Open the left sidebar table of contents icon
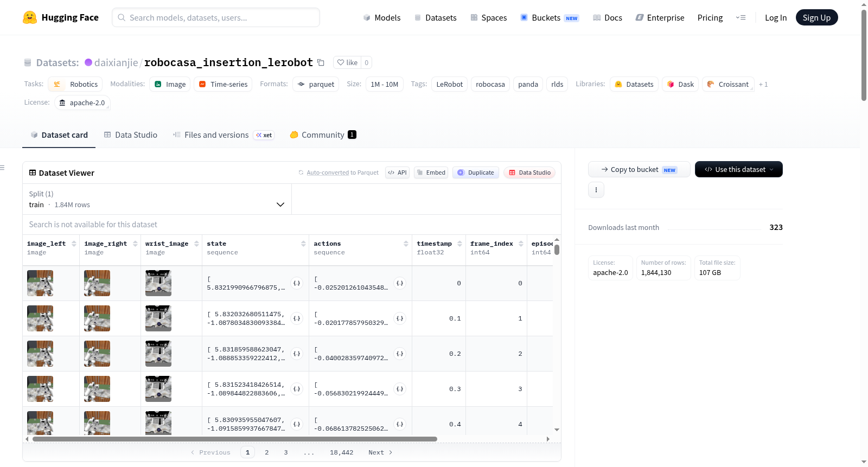 point(2,168)
